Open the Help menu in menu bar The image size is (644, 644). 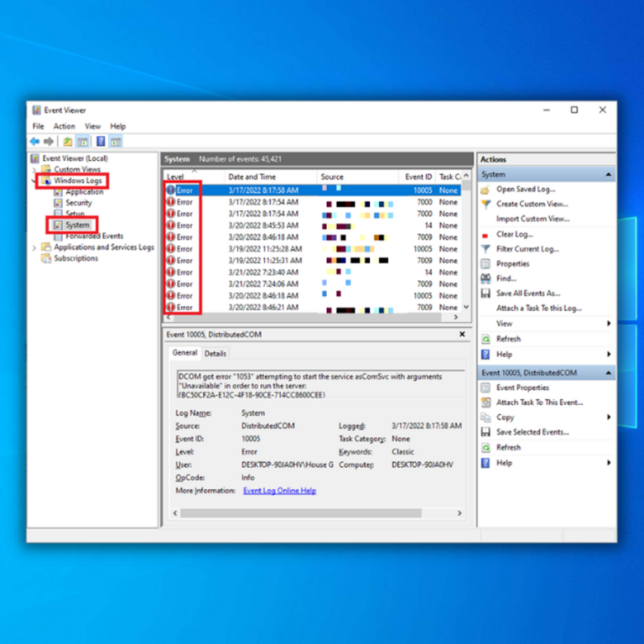pyautogui.click(x=118, y=127)
